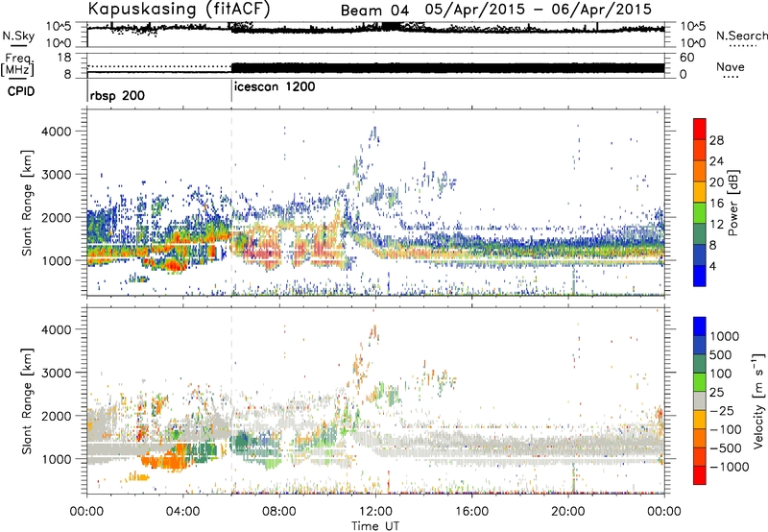The width and height of the screenshot is (768, 532).
Task: Click the 'CPID' row label
Action: (21, 91)
